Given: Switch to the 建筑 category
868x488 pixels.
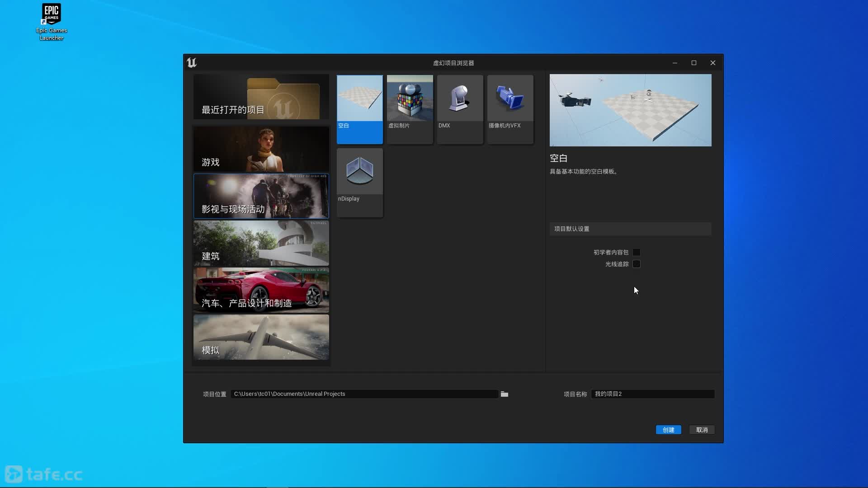Looking at the screenshot, I should (x=261, y=243).
